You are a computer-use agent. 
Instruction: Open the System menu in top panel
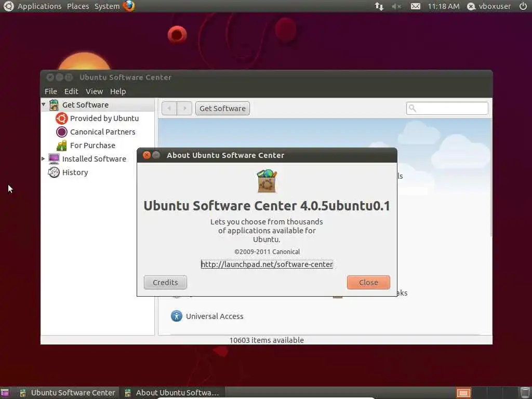click(x=107, y=6)
